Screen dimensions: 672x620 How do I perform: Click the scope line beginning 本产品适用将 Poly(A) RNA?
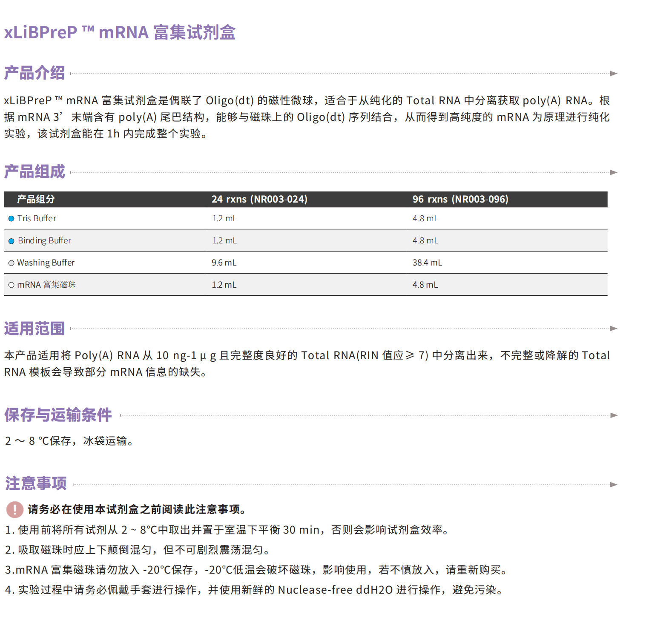point(307,355)
